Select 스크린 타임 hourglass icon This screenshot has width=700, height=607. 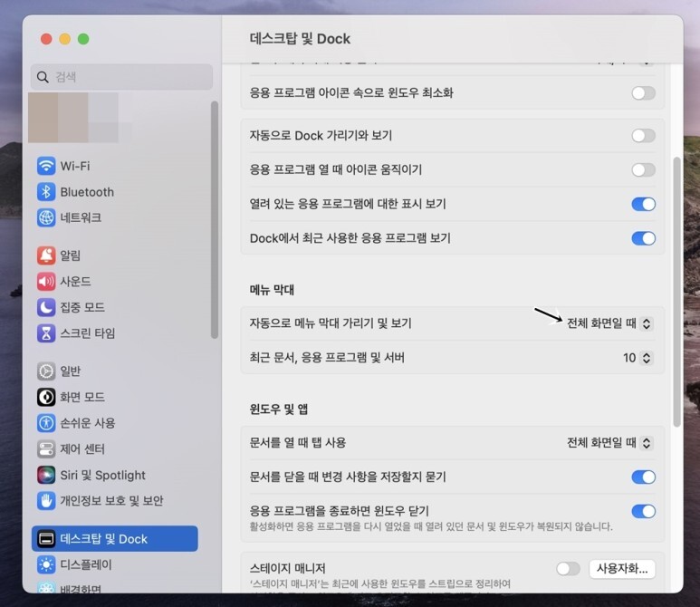46,332
